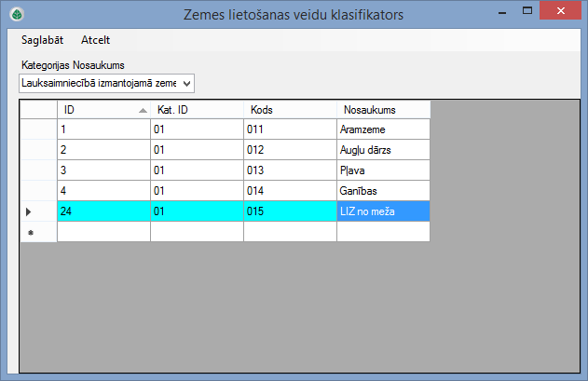Click Kat. ID cell in LIZ no meža row
588x381 pixels.
197,211
